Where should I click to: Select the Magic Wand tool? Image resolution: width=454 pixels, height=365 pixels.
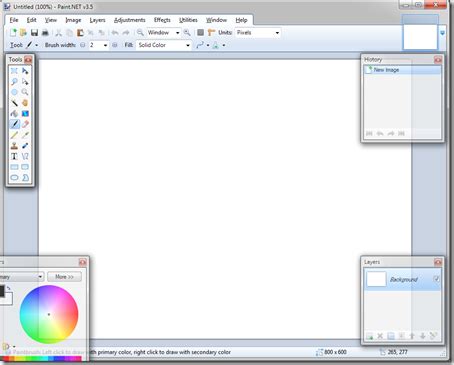[14, 103]
